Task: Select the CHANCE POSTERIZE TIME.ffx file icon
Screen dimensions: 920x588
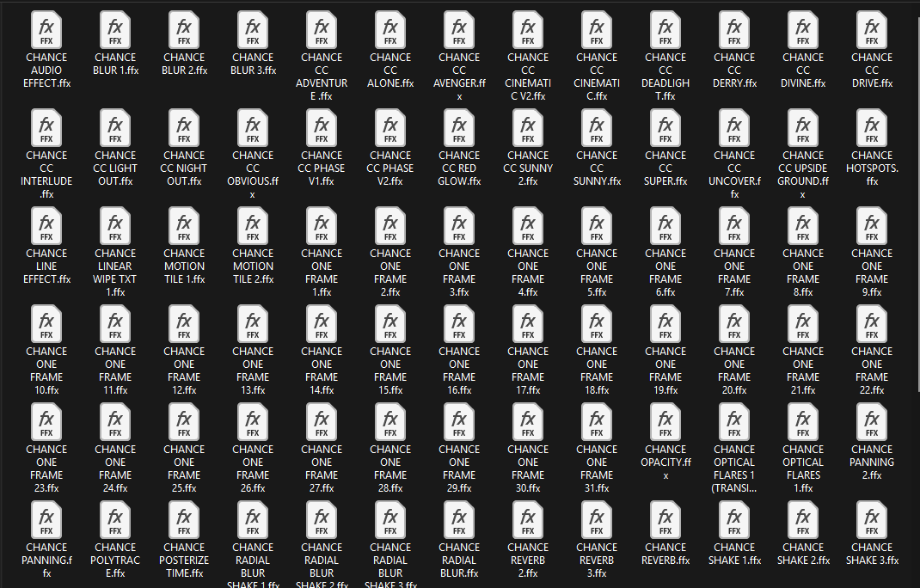Action: [184, 519]
